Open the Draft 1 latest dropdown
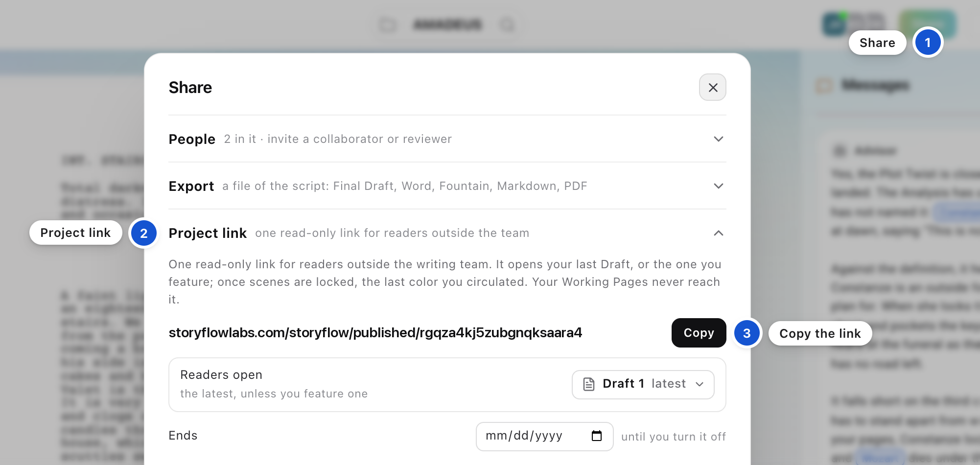980x465 pixels. [643, 384]
